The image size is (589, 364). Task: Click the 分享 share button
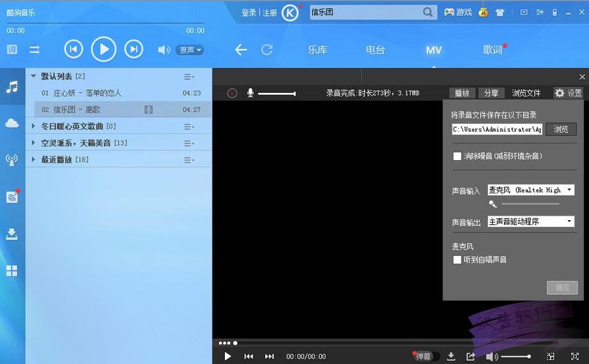pyautogui.click(x=491, y=93)
